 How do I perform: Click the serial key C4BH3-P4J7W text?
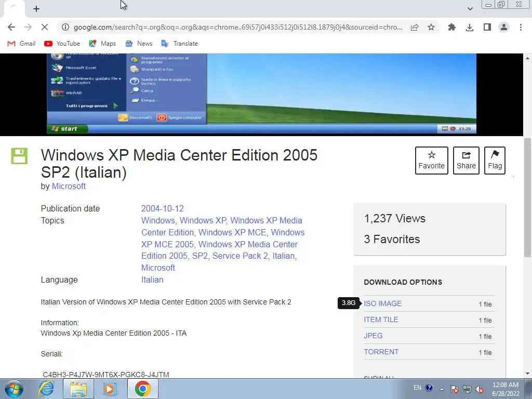pyautogui.click(x=106, y=375)
